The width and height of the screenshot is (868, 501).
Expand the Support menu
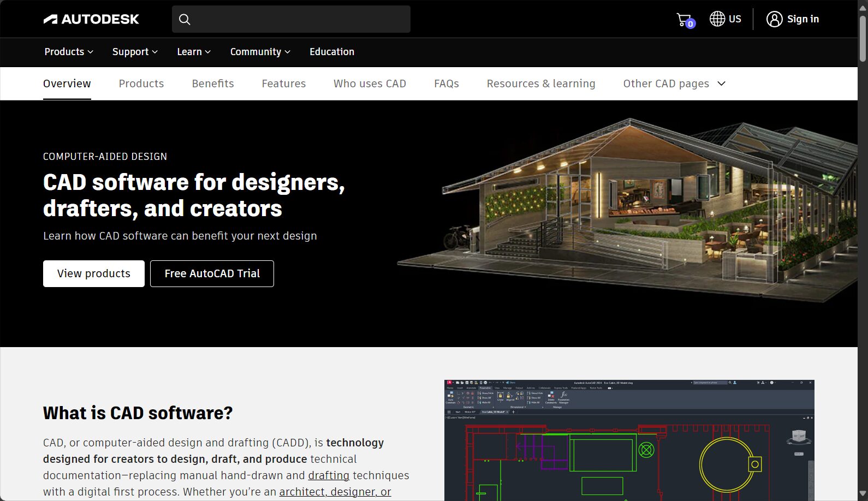135,52
